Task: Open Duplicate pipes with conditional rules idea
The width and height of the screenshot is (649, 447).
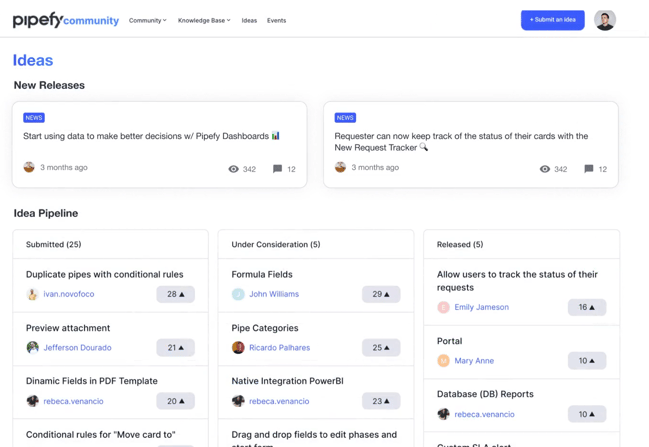Action: 105,274
